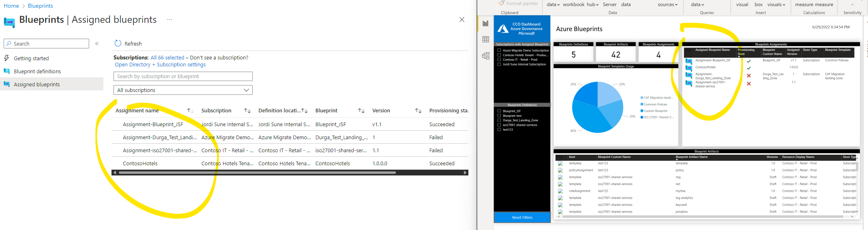Viewport: 868px width, 230px height.
Task: Open the ellipsis more options menu
Action: coord(170,20)
